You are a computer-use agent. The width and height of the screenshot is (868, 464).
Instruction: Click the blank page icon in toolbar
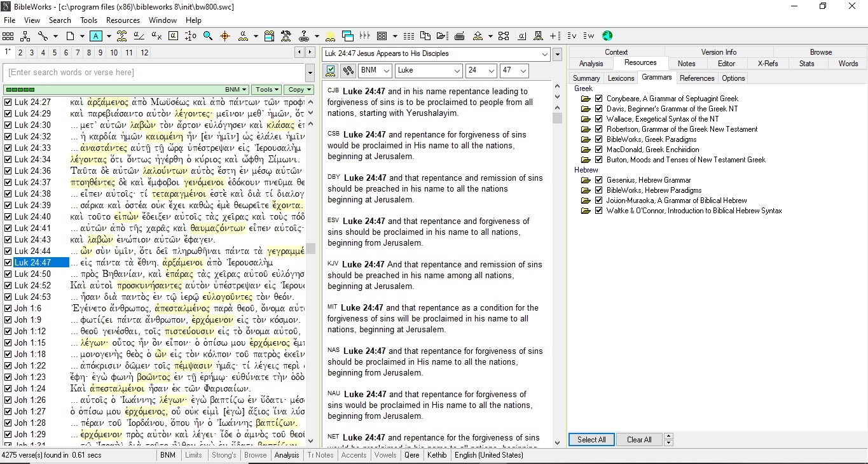pyautogui.click(x=71, y=36)
